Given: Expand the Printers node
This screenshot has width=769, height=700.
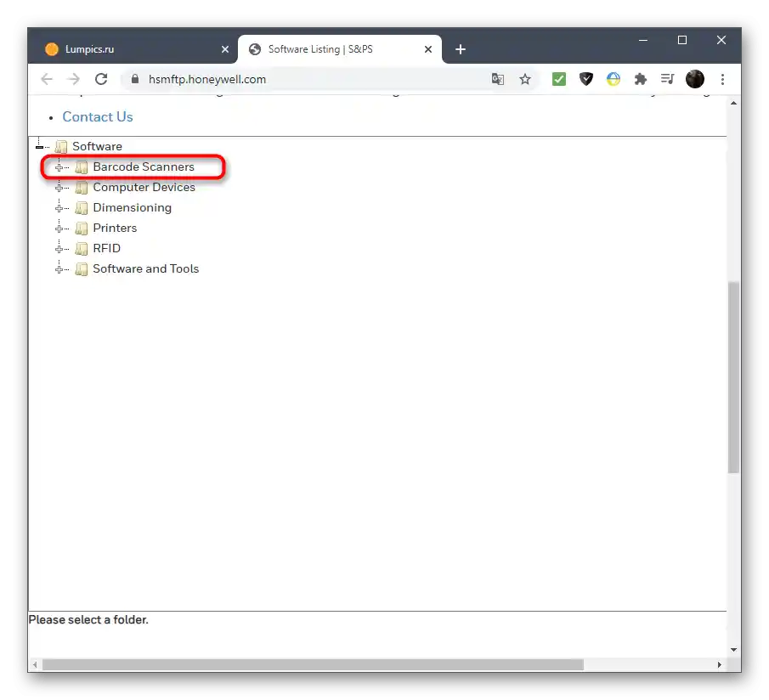Looking at the screenshot, I should [59, 229].
